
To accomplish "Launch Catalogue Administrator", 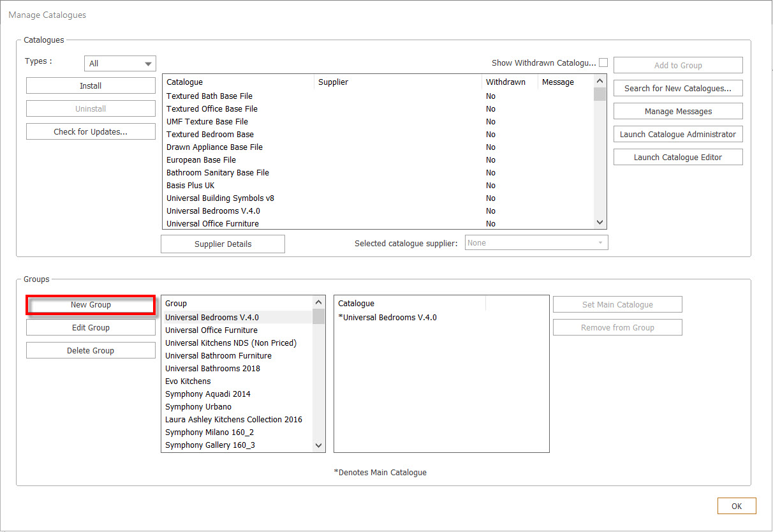I will 678,135.
